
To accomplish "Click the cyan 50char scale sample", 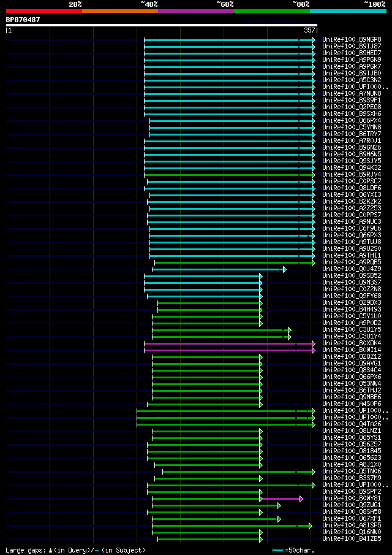I will click(x=278, y=550).
